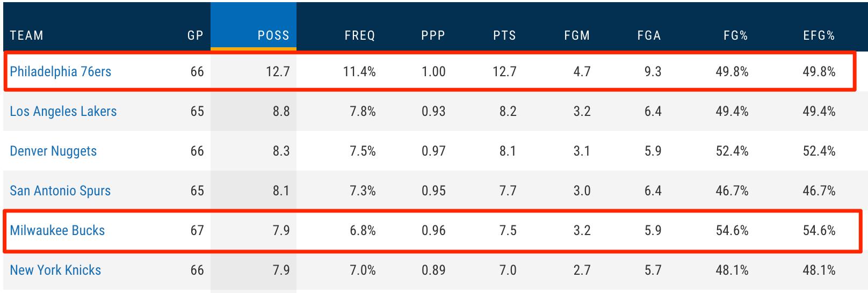Select the Knicks FREQ value 7.0%
The height and width of the screenshot is (293, 868).
click(x=363, y=270)
